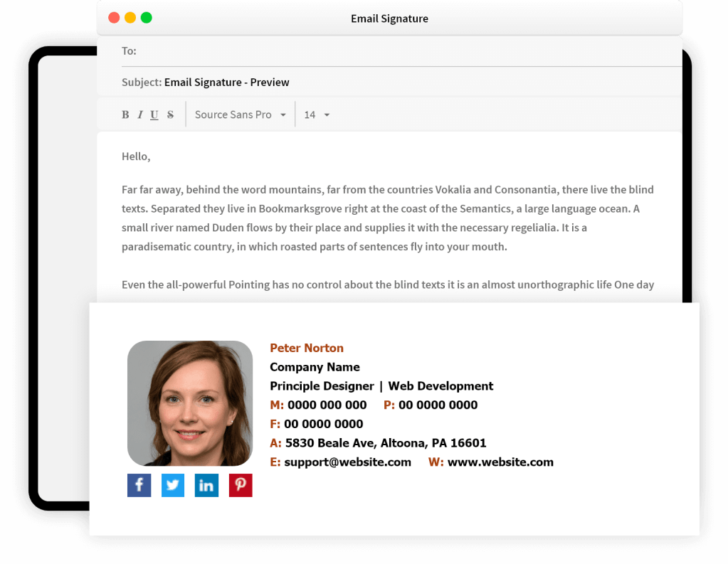The height and width of the screenshot is (564, 728).
Task: Close the Email Signature window
Action: [114, 18]
